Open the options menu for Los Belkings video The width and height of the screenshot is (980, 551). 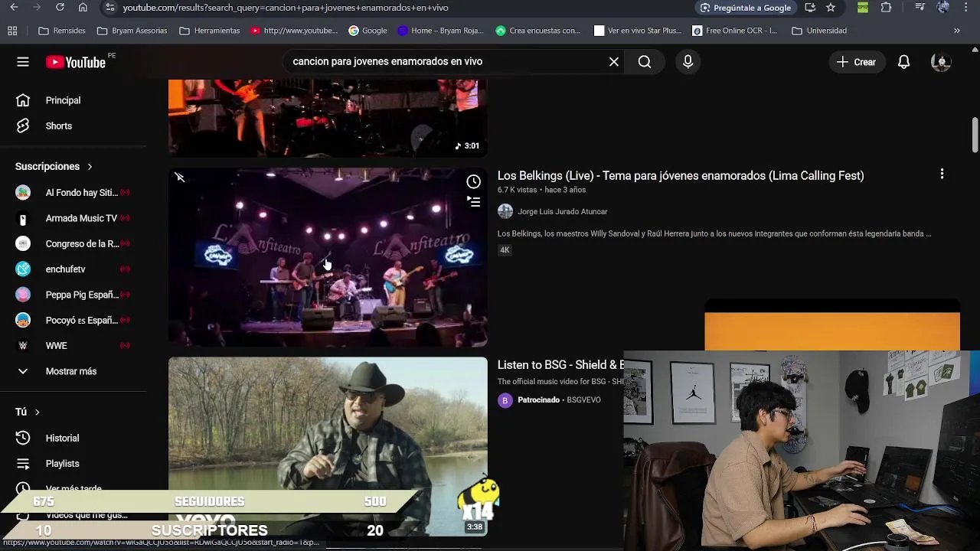pos(942,174)
